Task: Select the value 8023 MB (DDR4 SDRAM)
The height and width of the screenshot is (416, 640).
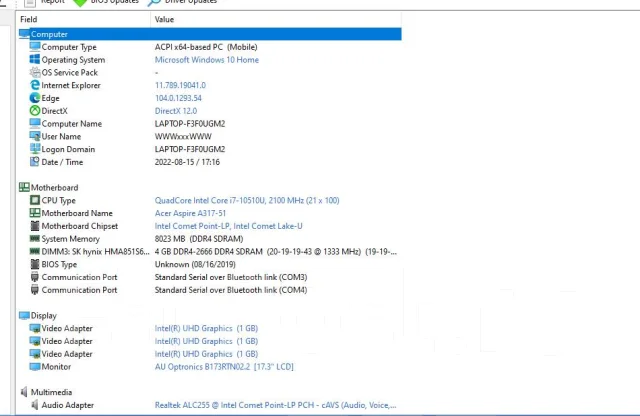Action: tap(199, 238)
